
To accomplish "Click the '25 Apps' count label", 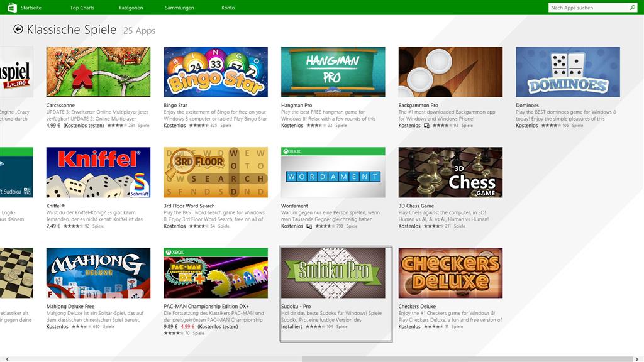I will tap(139, 31).
